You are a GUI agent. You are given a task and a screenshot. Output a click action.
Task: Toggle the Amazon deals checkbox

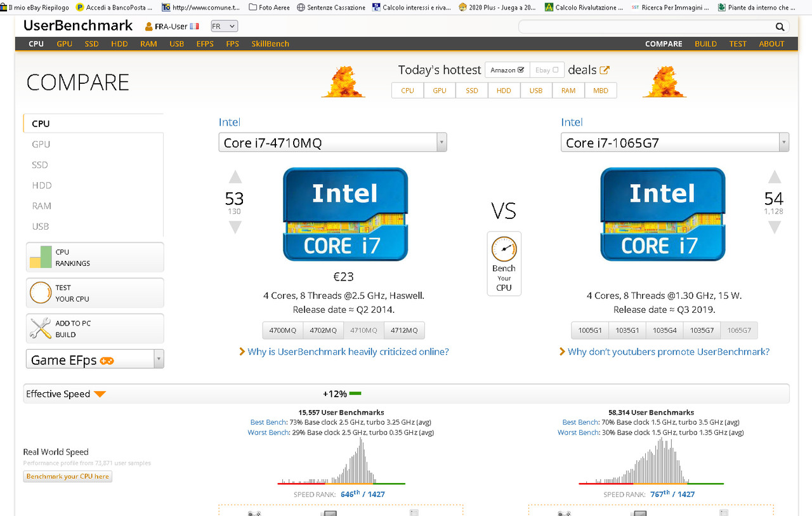click(521, 70)
